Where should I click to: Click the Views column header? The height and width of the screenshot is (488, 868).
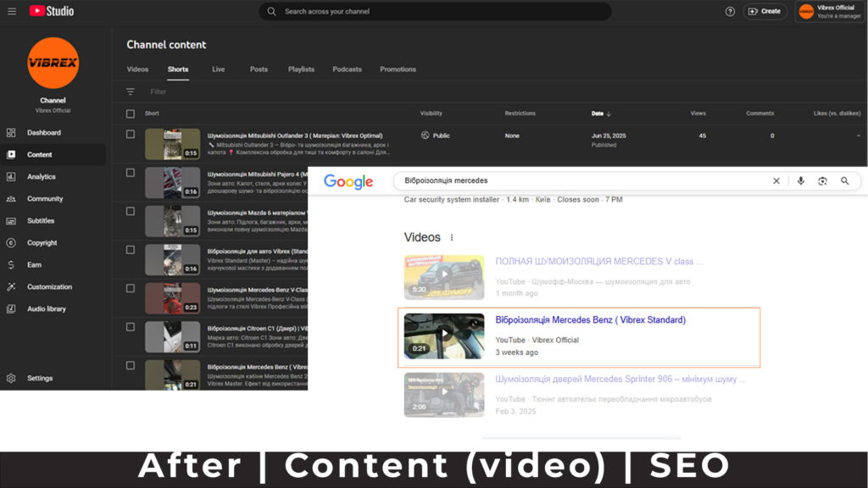698,114
